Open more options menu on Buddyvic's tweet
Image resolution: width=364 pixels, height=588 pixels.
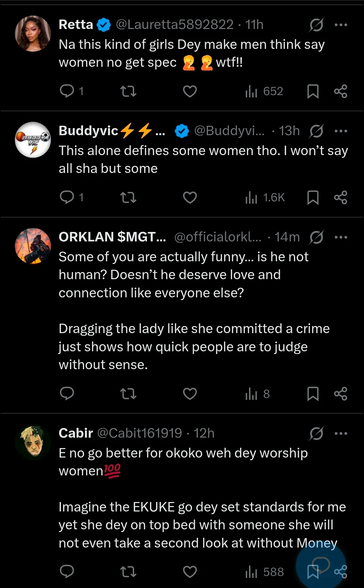point(341,131)
